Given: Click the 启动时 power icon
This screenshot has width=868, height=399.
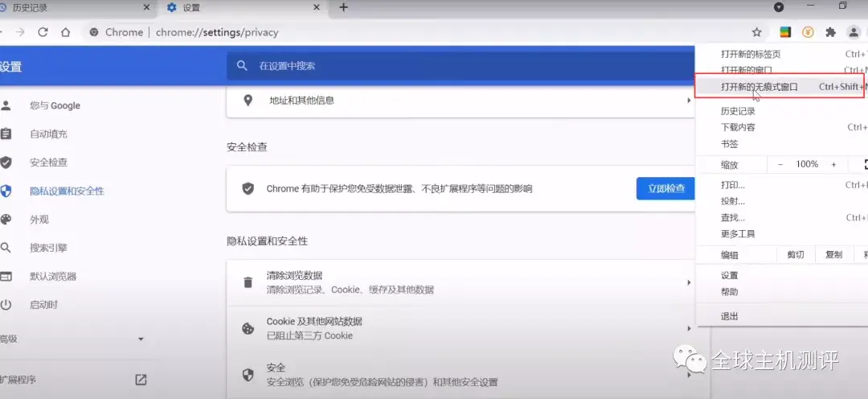Looking at the screenshot, I should click(6, 305).
